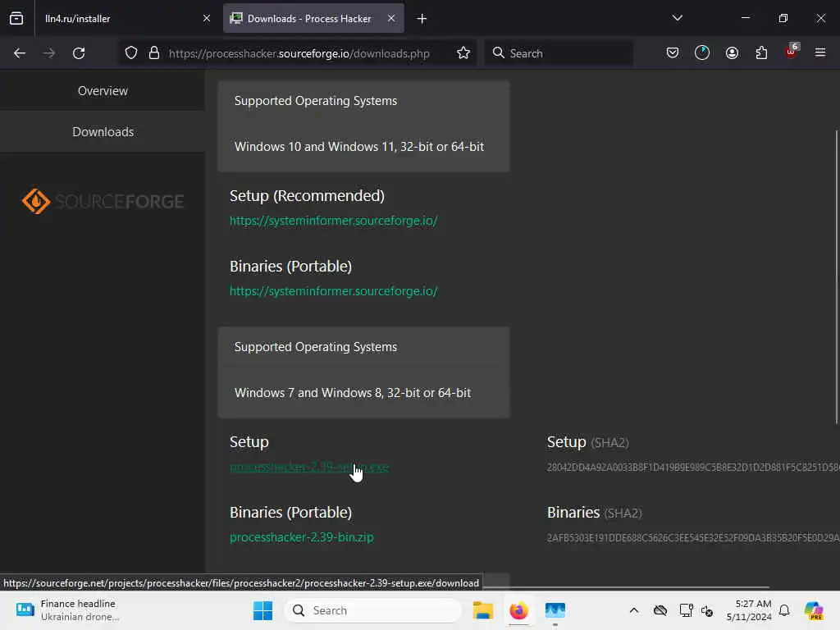Viewport: 840px width, 630px height.
Task: Open the extensions puzzle-piece menu
Action: (x=762, y=53)
